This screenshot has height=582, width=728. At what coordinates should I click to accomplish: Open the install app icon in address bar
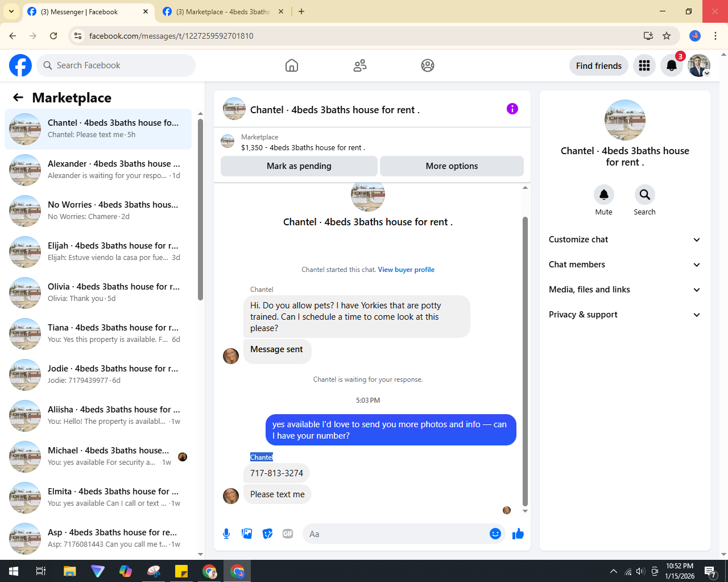[648, 36]
